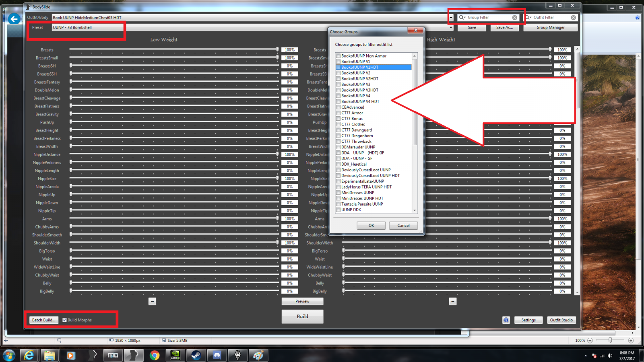Launch Outfit Studio
Screen dimensions: 644x362
pyautogui.click(x=561, y=320)
